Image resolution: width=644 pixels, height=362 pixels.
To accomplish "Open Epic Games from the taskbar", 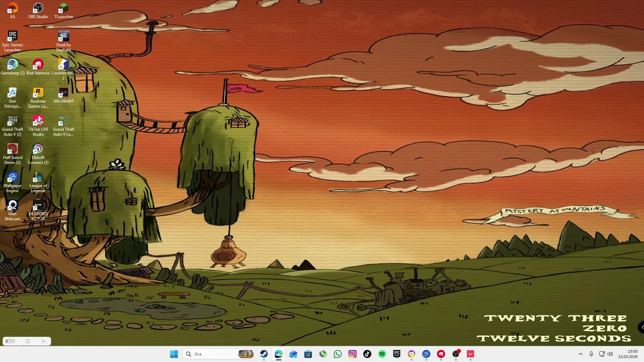I will pos(396,354).
